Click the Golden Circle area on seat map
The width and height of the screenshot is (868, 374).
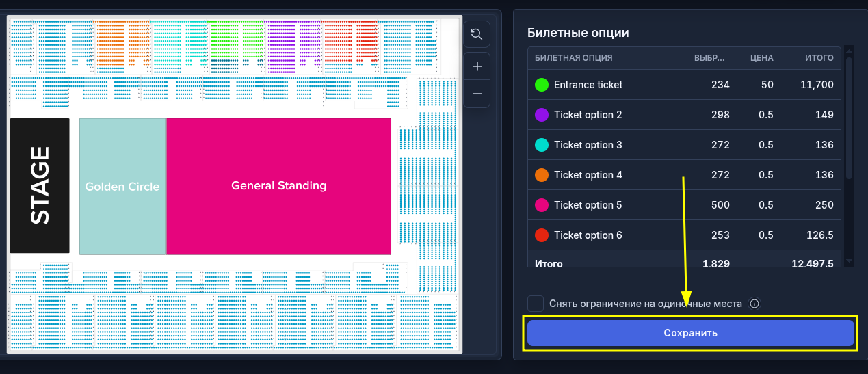click(x=122, y=186)
